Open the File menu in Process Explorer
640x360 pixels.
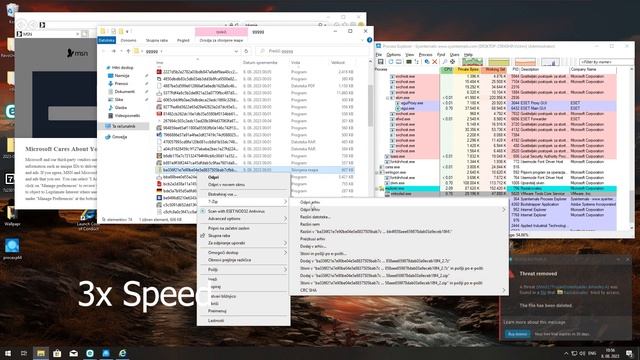(x=379, y=54)
